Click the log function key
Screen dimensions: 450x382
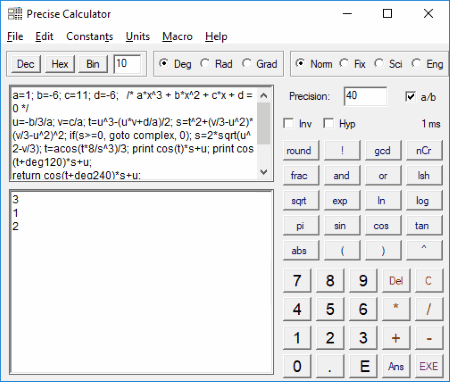424,201
